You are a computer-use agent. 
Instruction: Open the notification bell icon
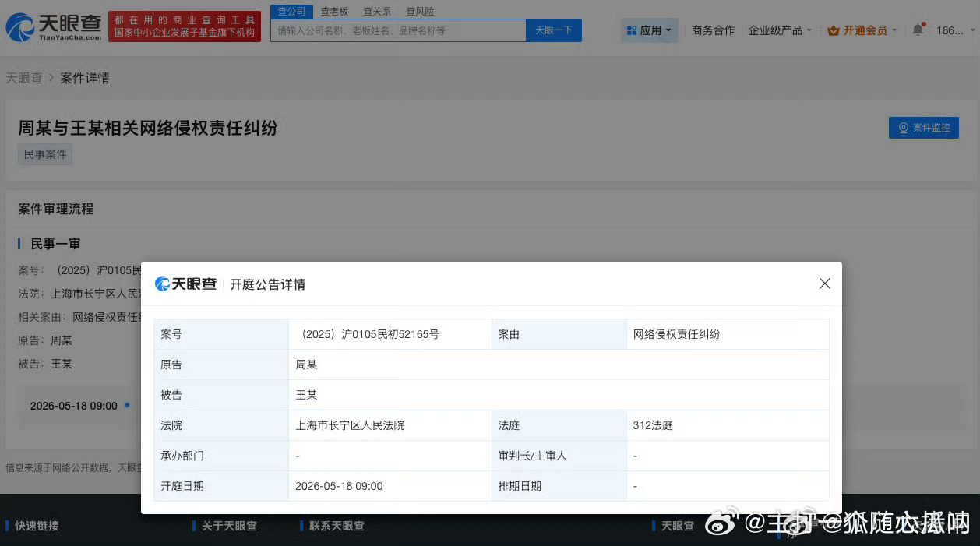tap(918, 28)
